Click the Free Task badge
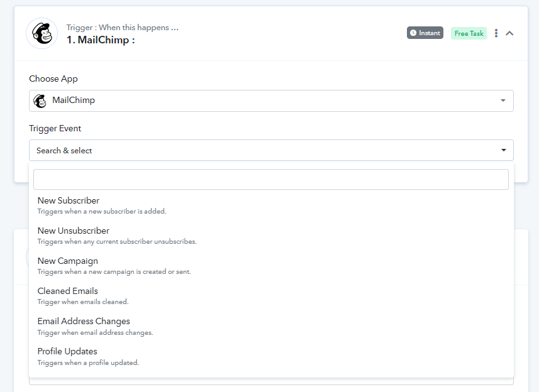539x392 pixels. pos(469,33)
